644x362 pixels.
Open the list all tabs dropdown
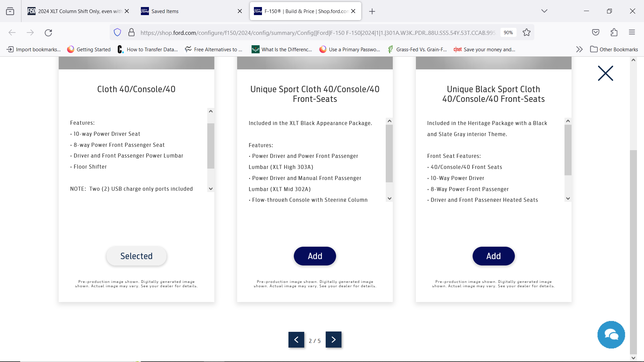pos(544,11)
